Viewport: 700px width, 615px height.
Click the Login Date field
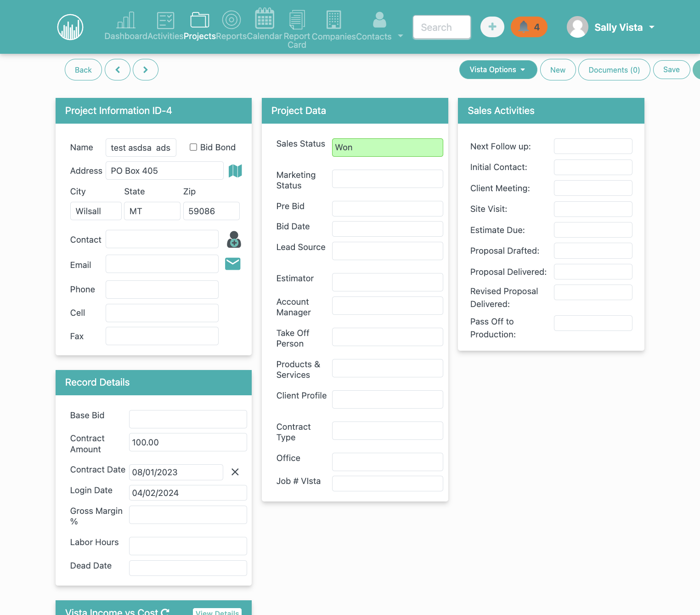click(188, 493)
